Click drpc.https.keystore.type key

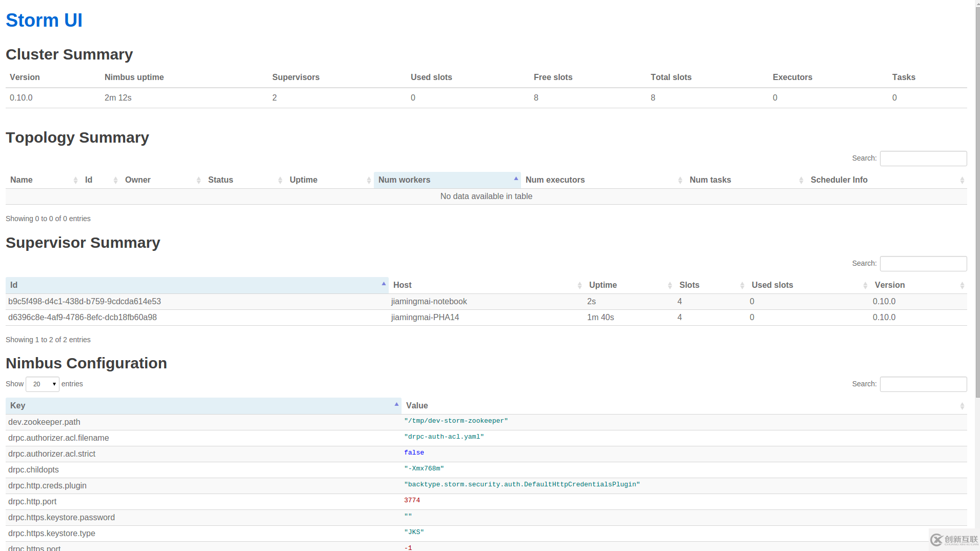coord(52,534)
